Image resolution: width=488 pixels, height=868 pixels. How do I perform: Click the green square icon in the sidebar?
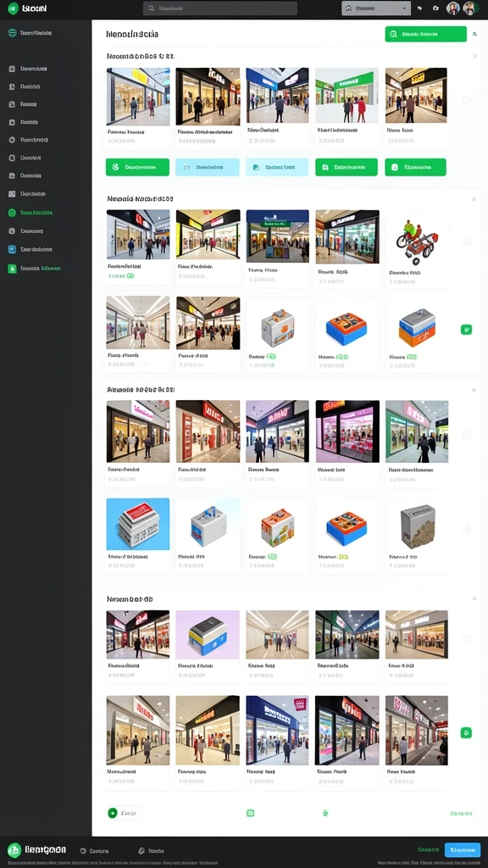(x=12, y=269)
